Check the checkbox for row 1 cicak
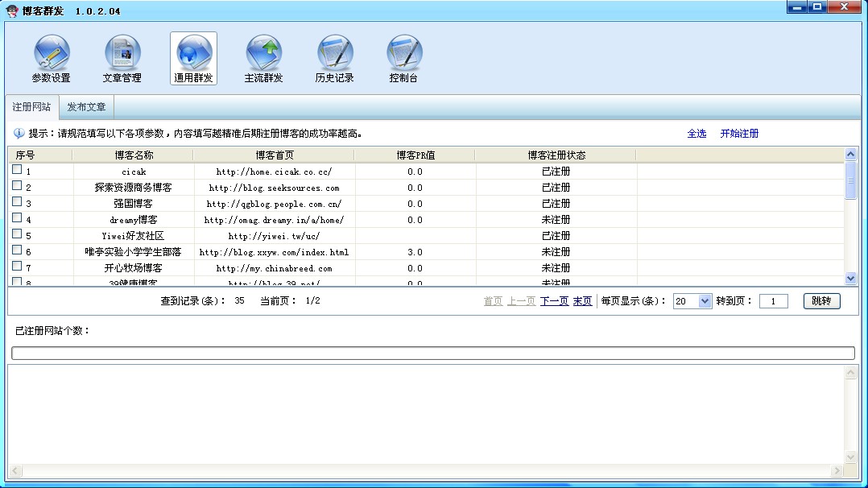The width and height of the screenshot is (868, 488). (x=17, y=170)
